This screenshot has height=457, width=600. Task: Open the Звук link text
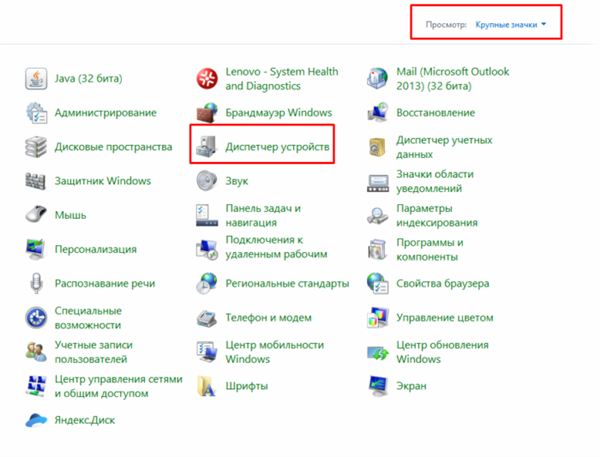point(237,181)
